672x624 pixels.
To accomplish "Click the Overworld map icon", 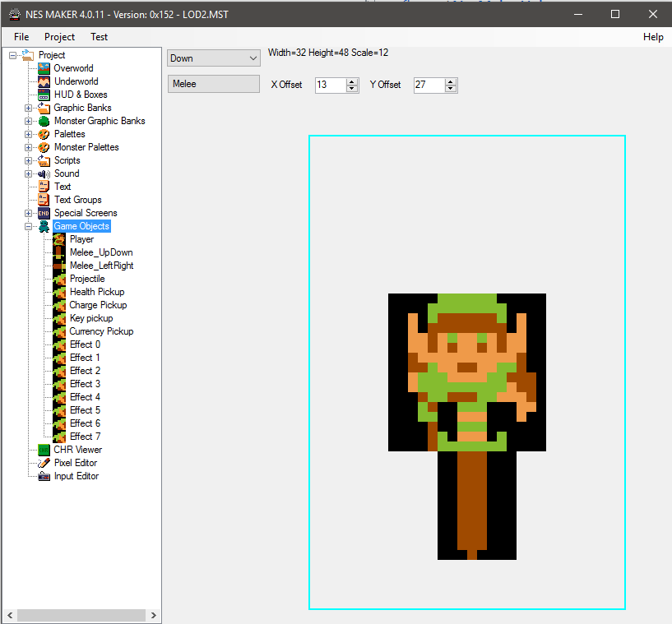I will tap(44, 68).
